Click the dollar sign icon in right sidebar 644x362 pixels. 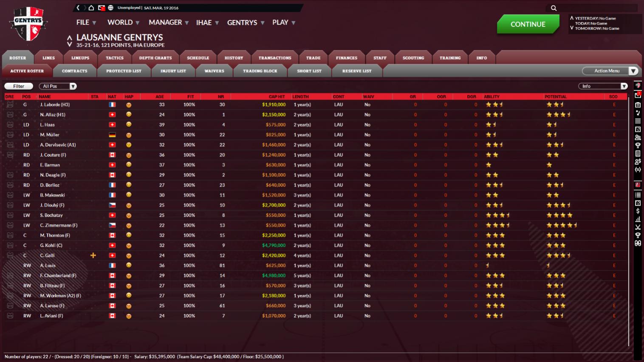click(638, 211)
